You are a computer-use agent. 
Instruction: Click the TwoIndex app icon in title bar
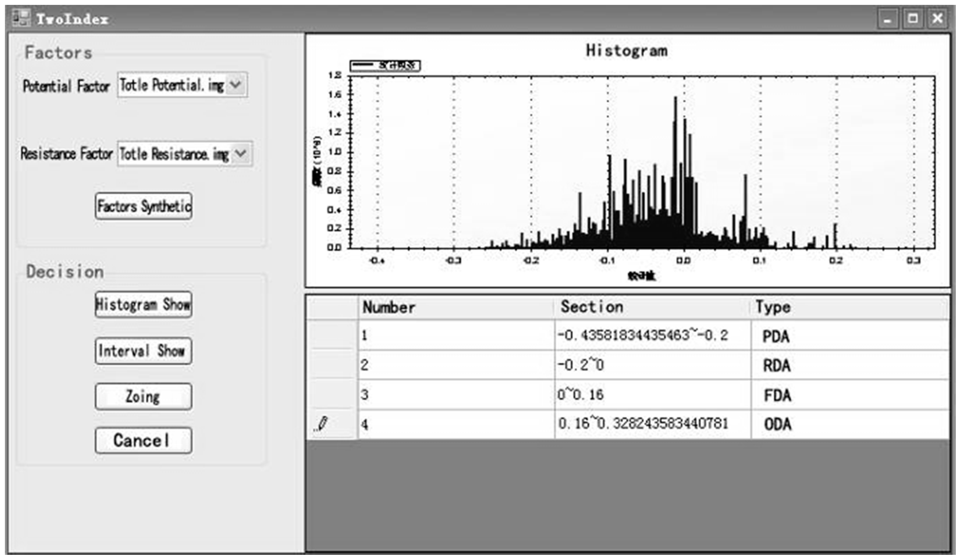(x=21, y=18)
